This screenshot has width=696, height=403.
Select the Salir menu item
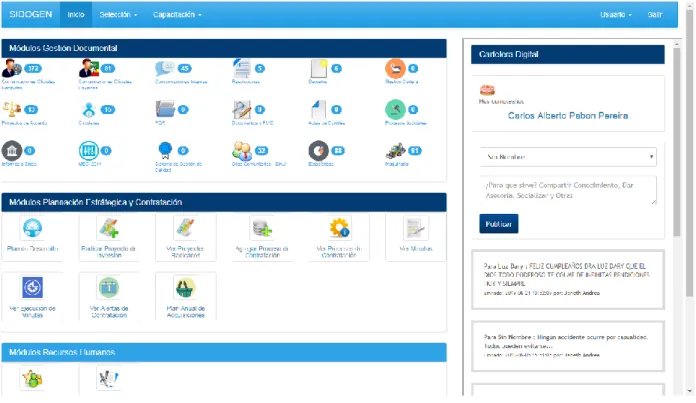tap(655, 15)
